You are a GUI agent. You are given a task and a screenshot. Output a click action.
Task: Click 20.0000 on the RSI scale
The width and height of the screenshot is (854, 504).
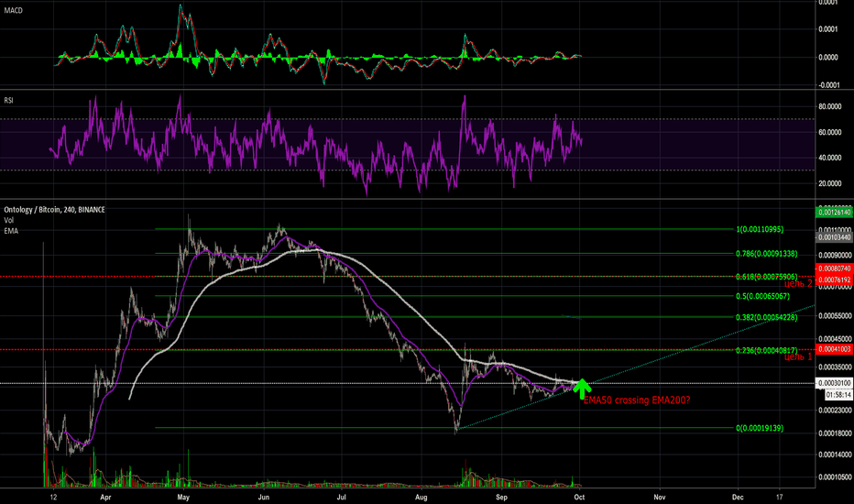[x=830, y=183]
